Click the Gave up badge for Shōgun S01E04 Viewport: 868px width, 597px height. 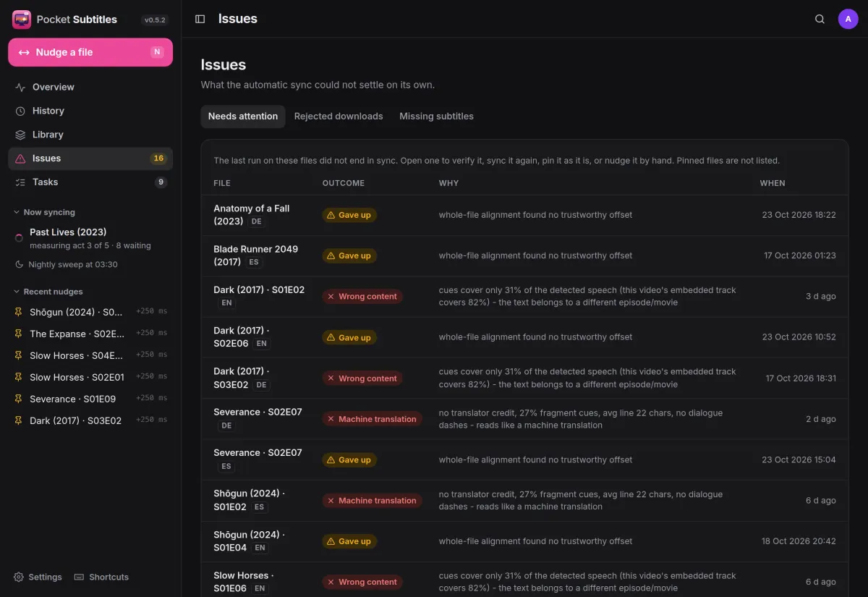point(349,541)
